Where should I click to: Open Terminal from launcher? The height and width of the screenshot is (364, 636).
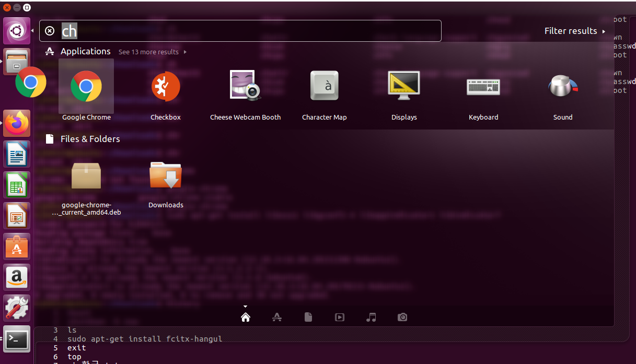point(17,339)
